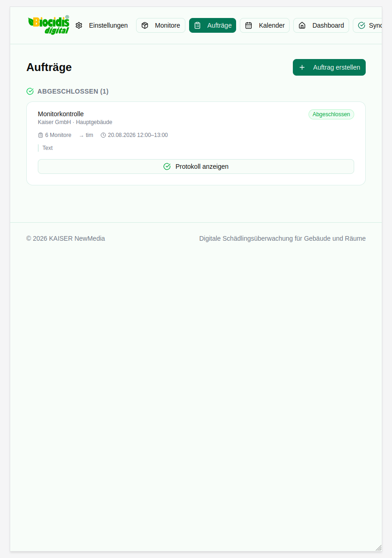
Task: Click the checkmark icon beside ABGESCHLOSSEN heading
Action: (x=30, y=91)
